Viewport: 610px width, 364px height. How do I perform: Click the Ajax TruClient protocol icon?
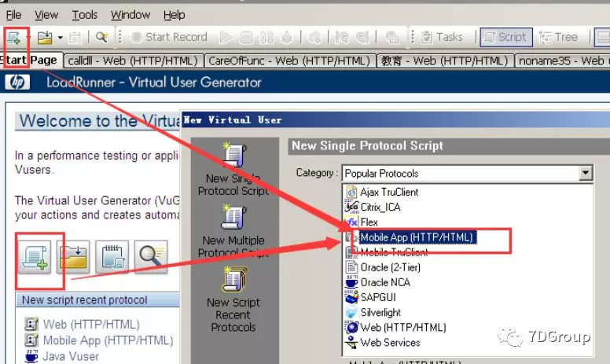point(351,192)
